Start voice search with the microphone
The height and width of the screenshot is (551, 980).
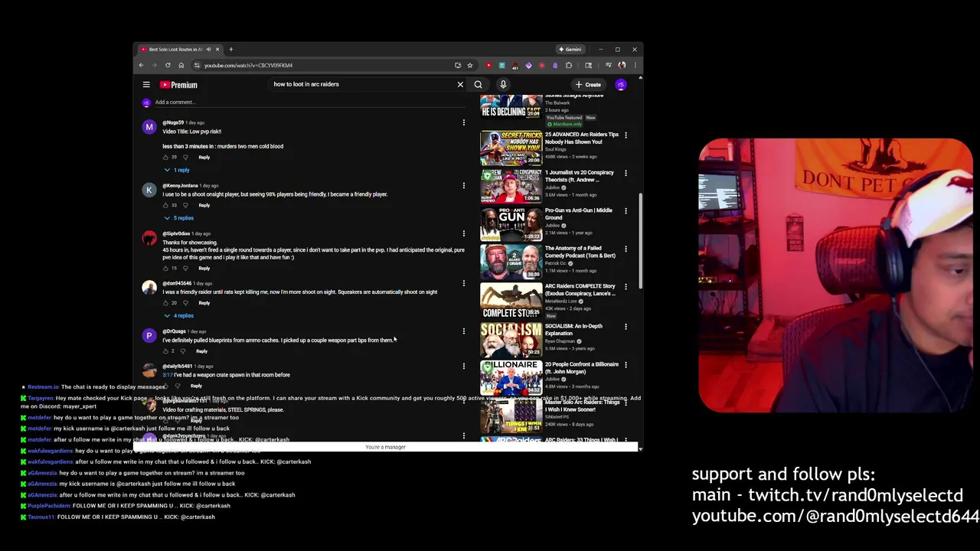[x=503, y=84]
